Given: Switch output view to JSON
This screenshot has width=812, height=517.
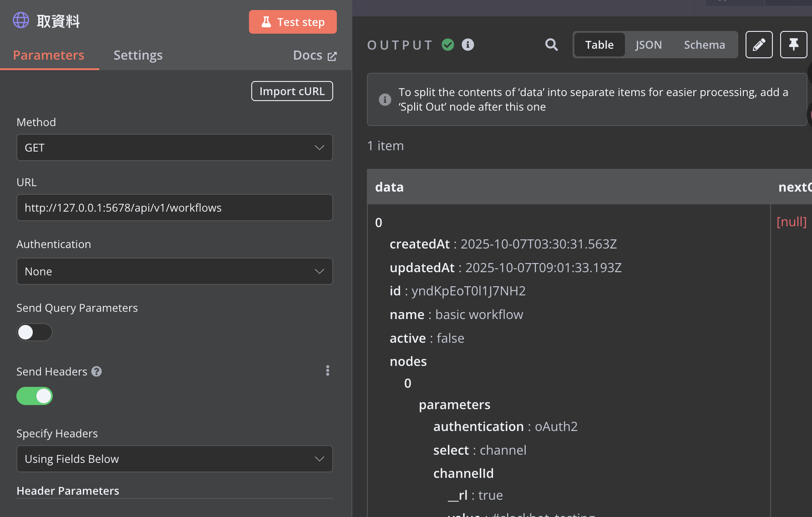Looking at the screenshot, I should [648, 45].
